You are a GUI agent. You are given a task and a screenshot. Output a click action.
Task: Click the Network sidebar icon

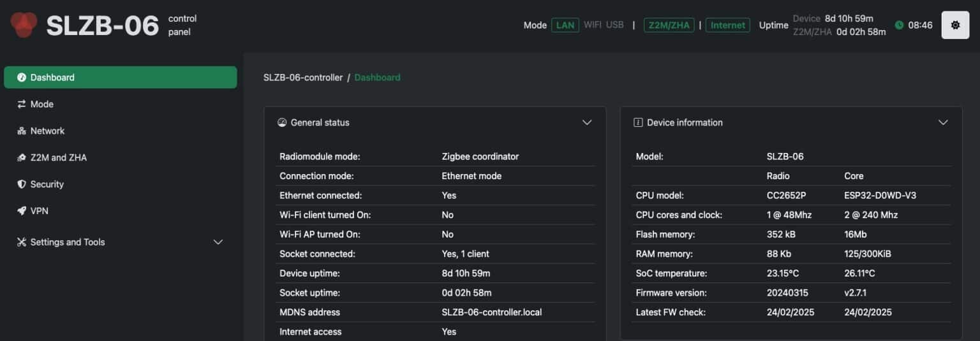(x=22, y=131)
